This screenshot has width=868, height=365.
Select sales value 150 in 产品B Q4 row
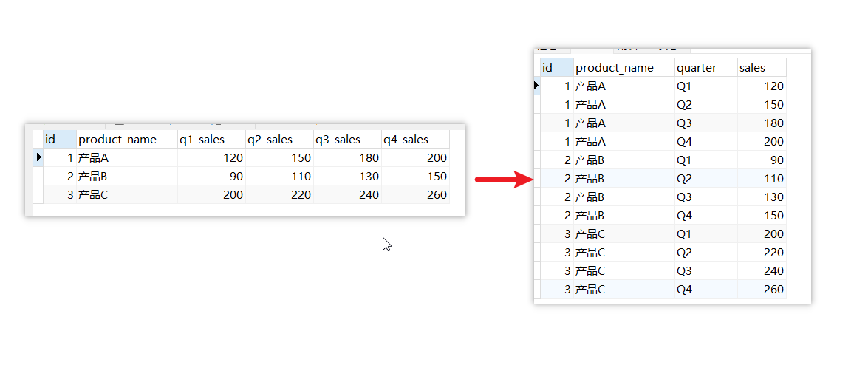pos(762,216)
